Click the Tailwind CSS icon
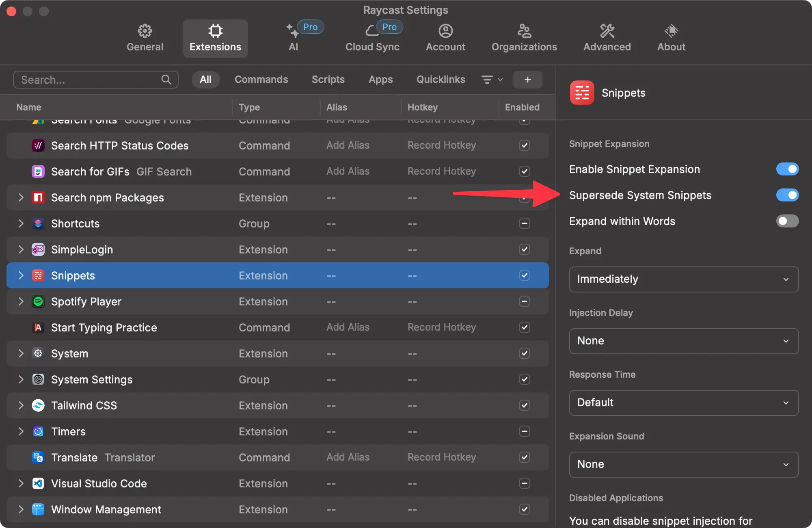The width and height of the screenshot is (812, 528). tap(38, 405)
